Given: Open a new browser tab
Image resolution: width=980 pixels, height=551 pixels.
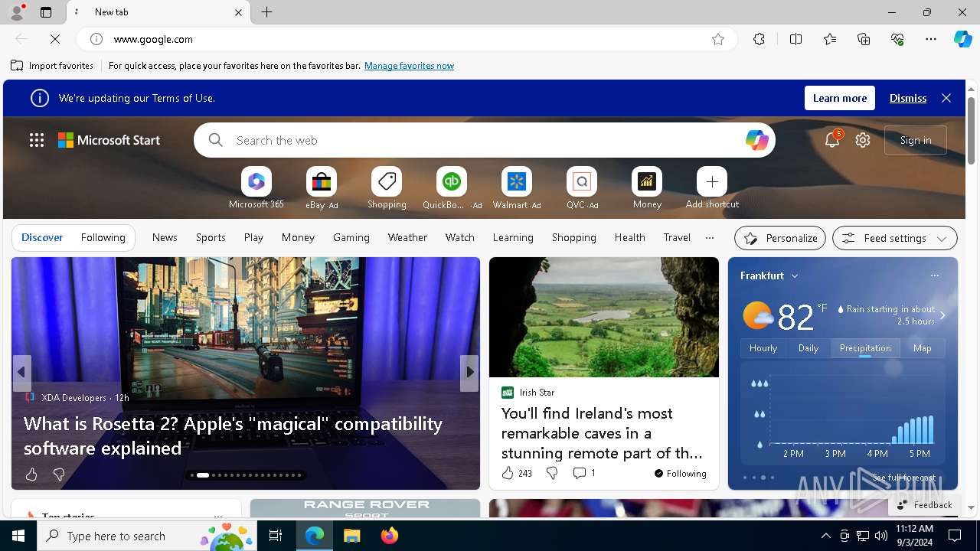Looking at the screenshot, I should coord(266,12).
